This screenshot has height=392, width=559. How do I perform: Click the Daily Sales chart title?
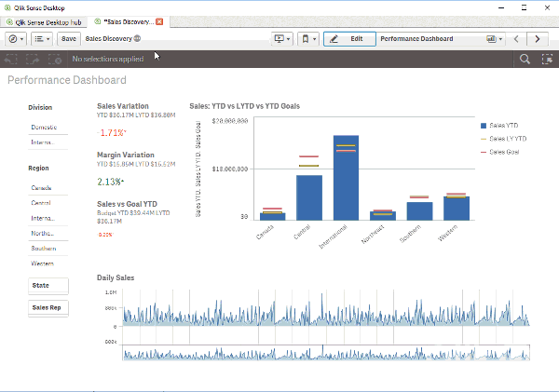pyautogui.click(x=116, y=278)
